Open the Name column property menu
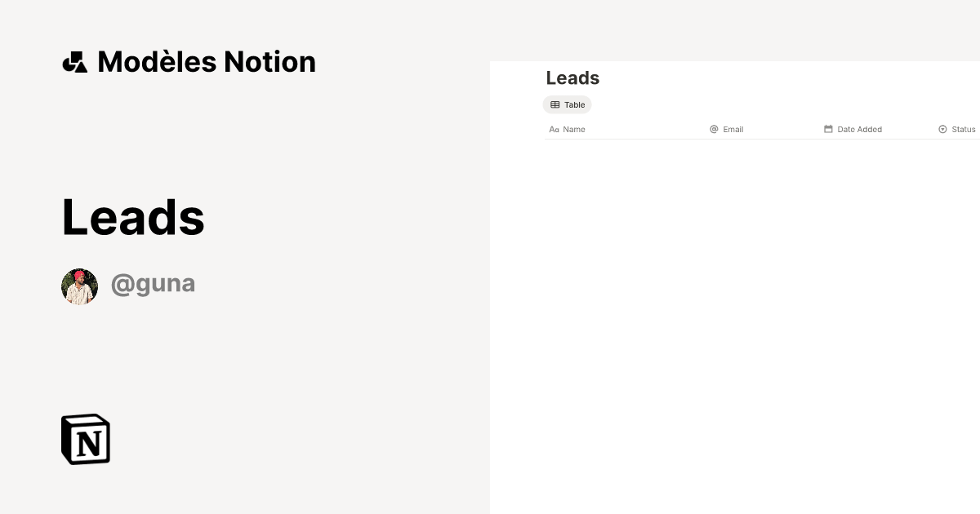 (574, 129)
